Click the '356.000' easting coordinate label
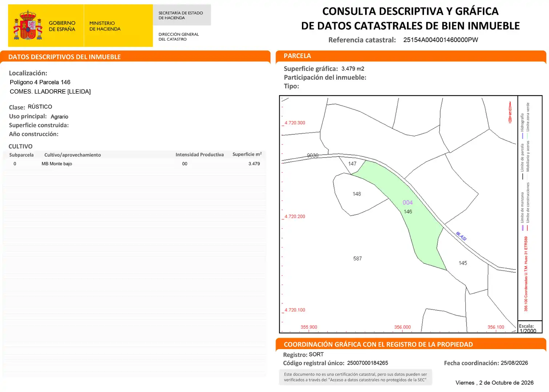Screen dimensions: 549x392 click(x=403, y=327)
